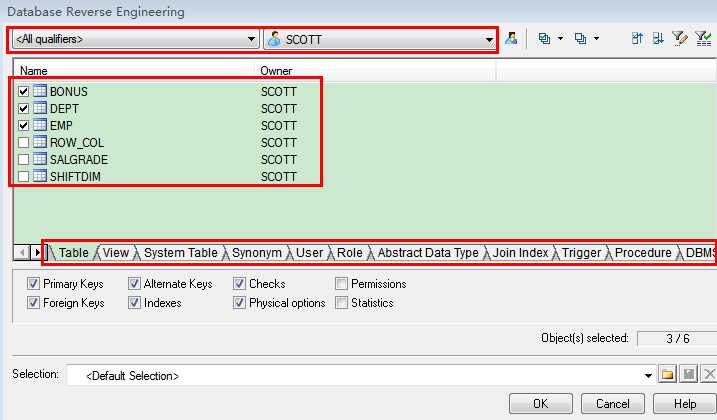Click the tab scroll left arrow
The image size is (717, 420).
[21, 252]
